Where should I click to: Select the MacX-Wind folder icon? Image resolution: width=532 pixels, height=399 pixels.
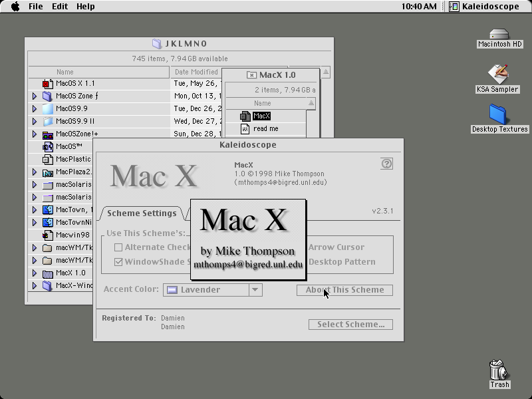pyautogui.click(x=47, y=286)
